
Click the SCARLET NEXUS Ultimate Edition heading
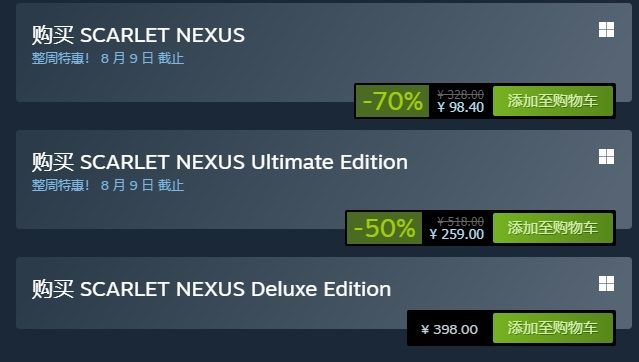[220, 162]
